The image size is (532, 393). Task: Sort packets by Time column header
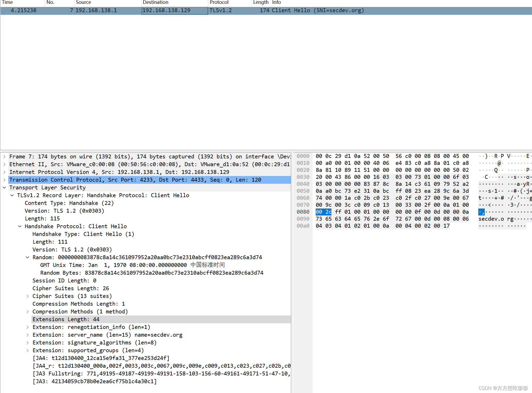tap(8, 2)
